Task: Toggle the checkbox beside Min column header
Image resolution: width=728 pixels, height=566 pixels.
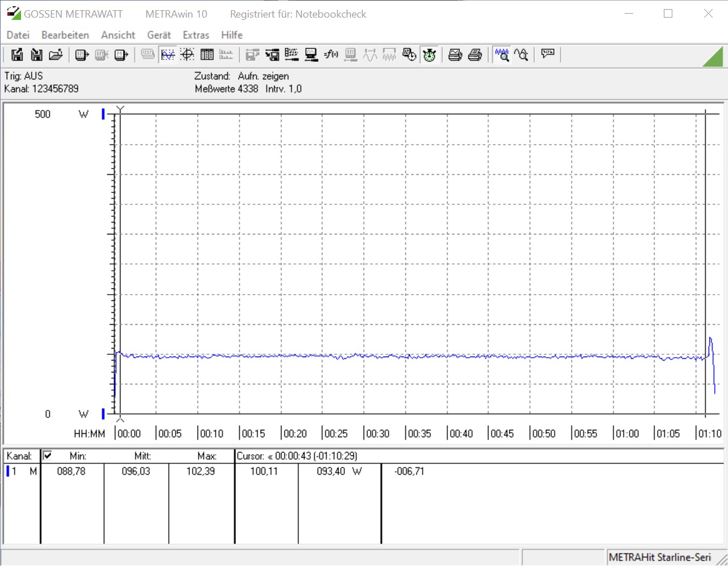Action: (48, 455)
